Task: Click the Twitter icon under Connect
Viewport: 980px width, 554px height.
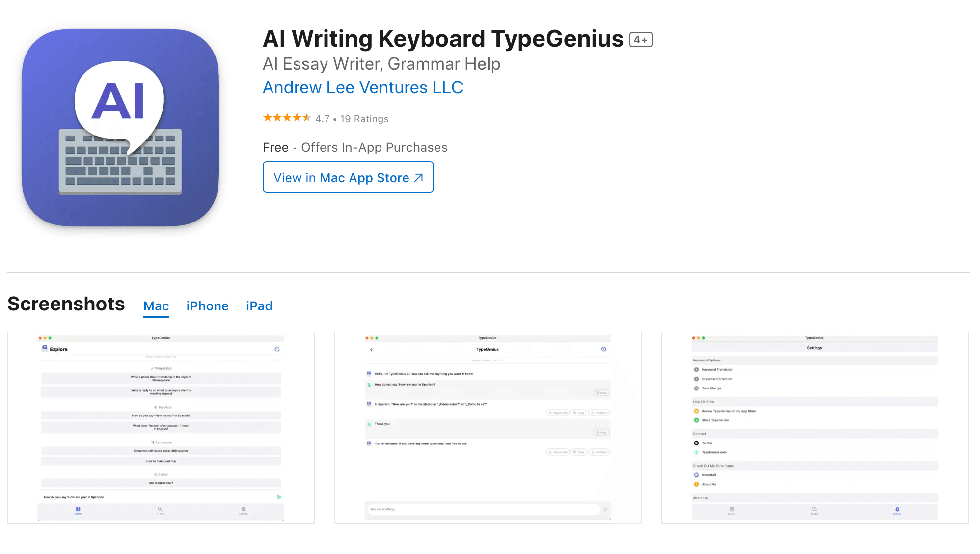Action: [696, 443]
